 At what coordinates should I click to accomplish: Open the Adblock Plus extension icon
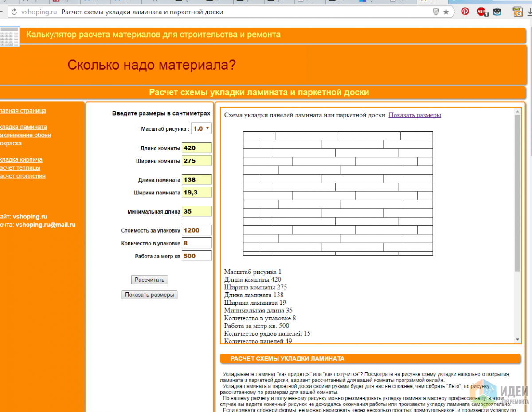tap(482, 12)
